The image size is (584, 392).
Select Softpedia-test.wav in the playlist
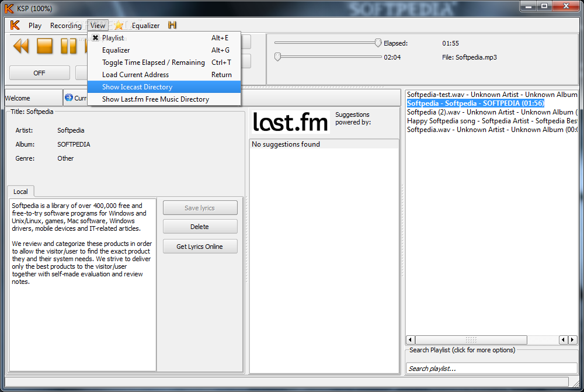click(492, 95)
